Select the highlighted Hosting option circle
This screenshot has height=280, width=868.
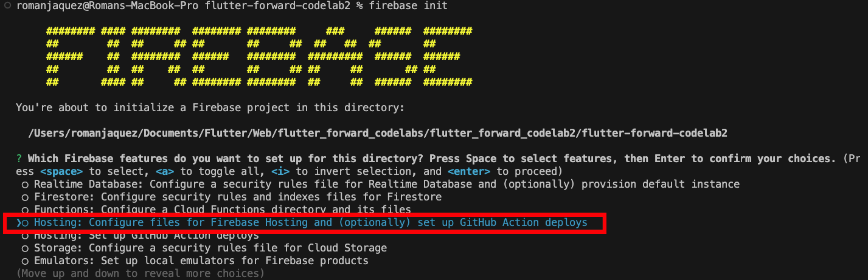point(25,223)
